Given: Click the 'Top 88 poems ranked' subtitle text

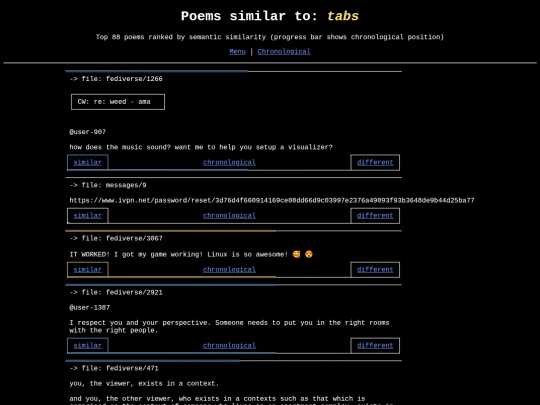Looking at the screenshot, I should click(270, 37).
